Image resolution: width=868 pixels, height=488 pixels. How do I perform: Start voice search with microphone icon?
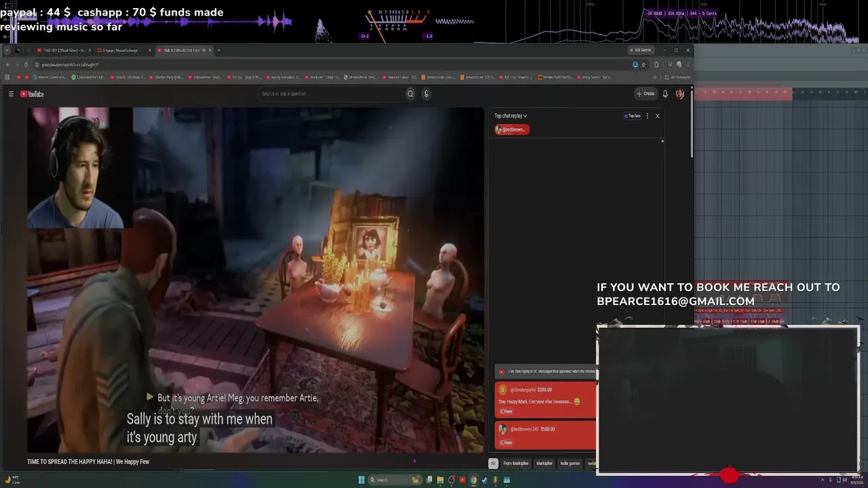(x=426, y=94)
